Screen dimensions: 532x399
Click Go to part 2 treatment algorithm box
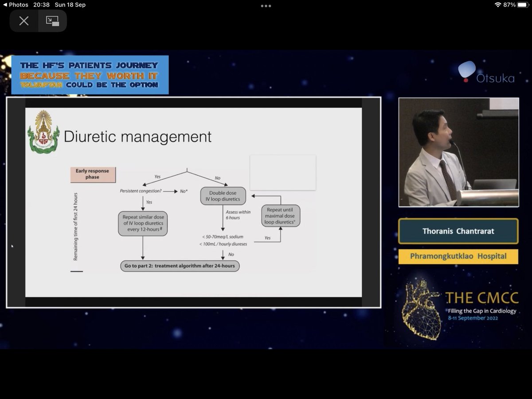point(180,266)
